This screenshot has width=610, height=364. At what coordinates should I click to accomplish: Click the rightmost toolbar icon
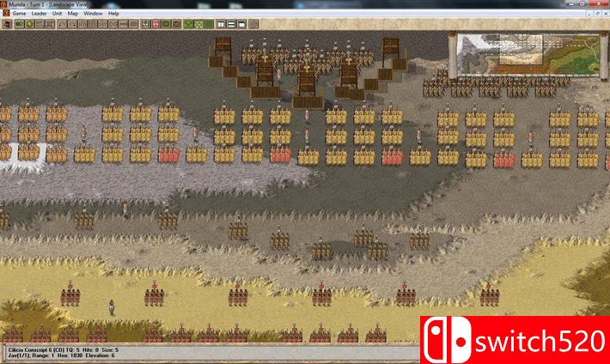pos(253,24)
